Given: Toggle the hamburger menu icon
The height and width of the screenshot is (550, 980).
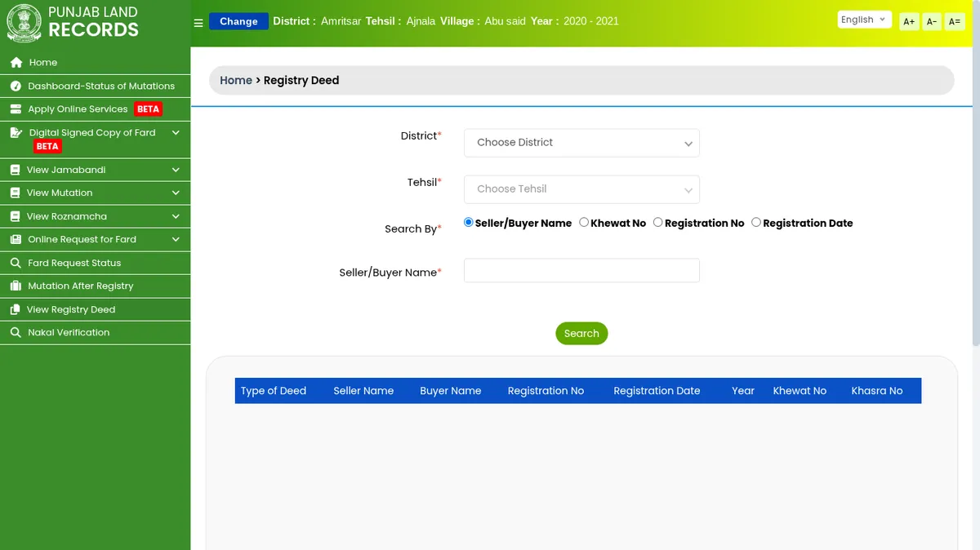Looking at the screenshot, I should pos(198,23).
